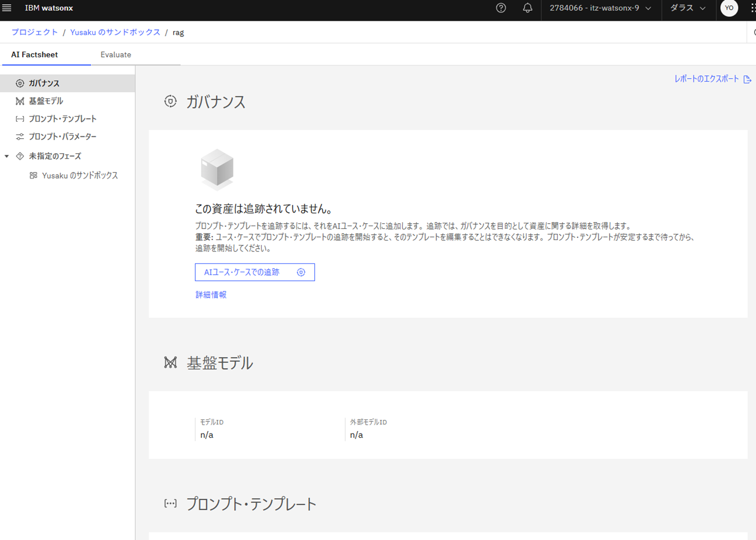
Task: Click the 外部モデルID label
Action: (x=368, y=422)
